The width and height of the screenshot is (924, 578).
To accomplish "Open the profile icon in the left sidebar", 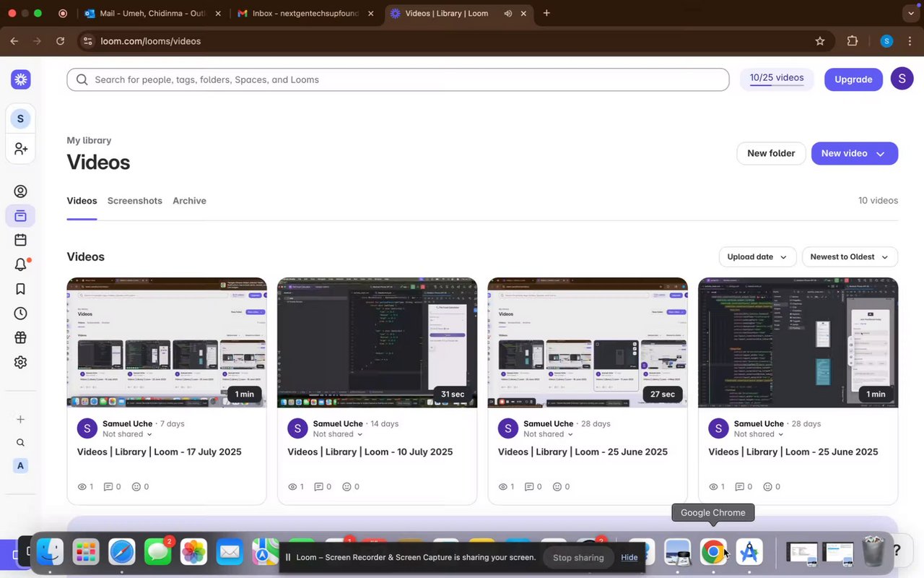I will (20, 191).
